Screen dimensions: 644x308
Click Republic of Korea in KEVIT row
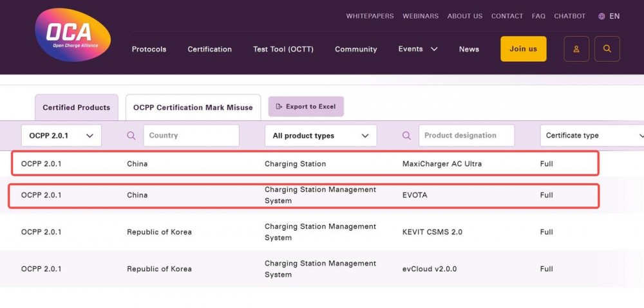(x=159, y=232)
